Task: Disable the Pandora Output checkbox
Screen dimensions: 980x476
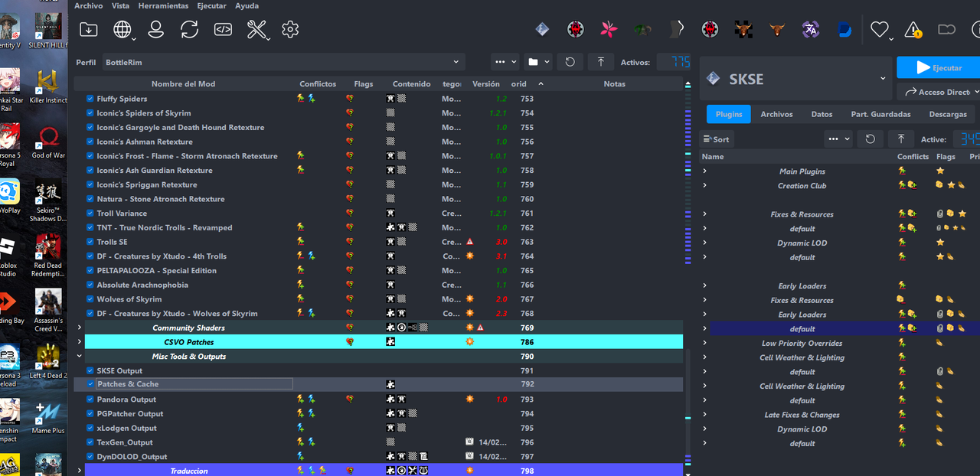Action: (x=90, y=399)
